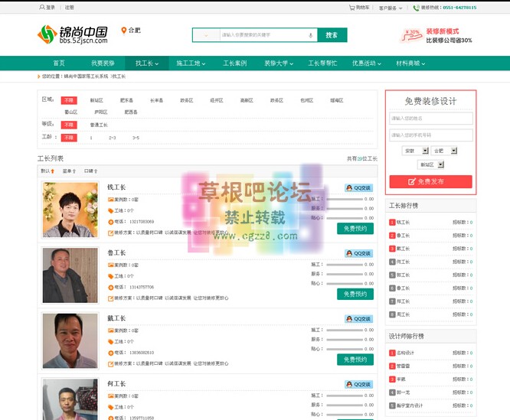Click the green 搜索 button
The height and width of the screenshot is (420, 510).
pyautogui.click(x=332, y=35)
